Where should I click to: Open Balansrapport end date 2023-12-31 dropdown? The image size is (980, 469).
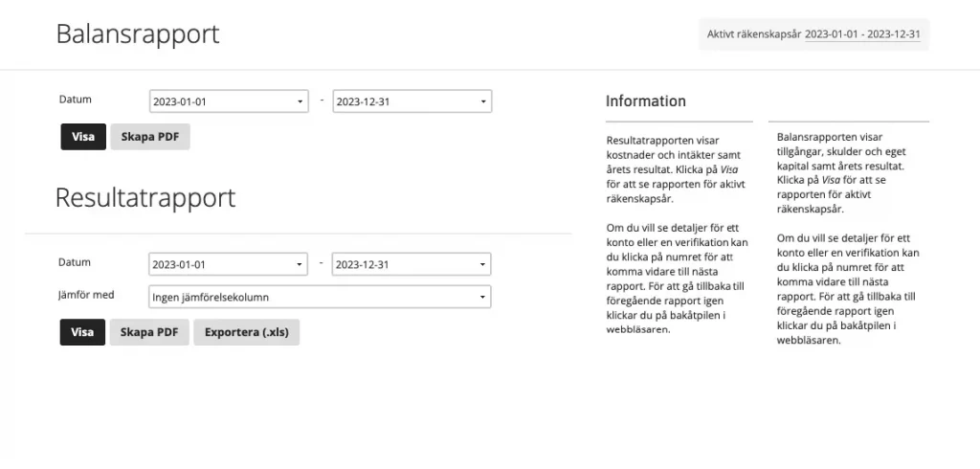(x=412, y=101)
